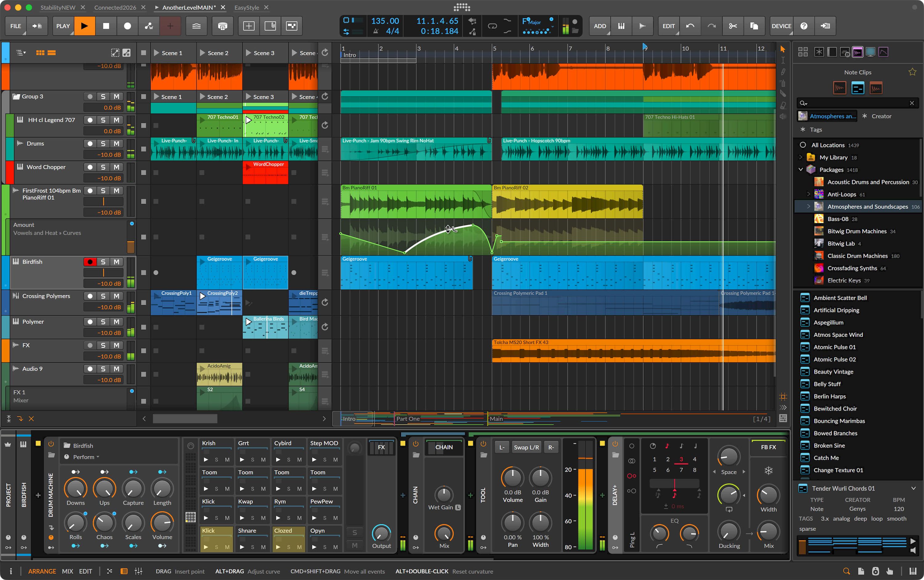
Task: Select the middle Note Clips filter icon
Action: coord(858,88)
